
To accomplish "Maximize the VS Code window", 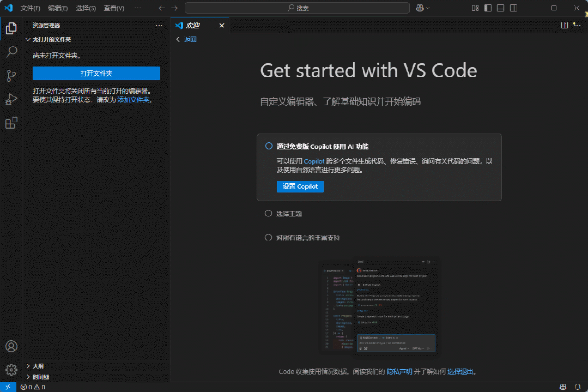I will pyautogui.click(x=554, y=8).
